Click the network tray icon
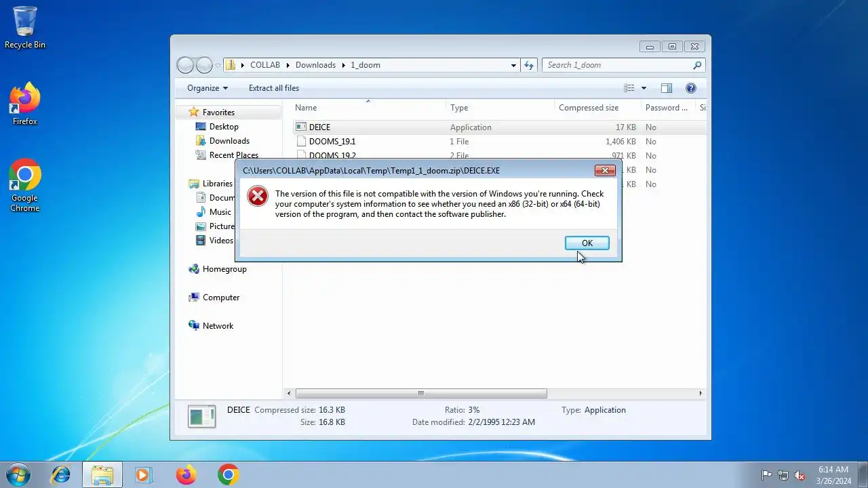The height and width of the screenshot is (488, 868). tap(783, 475)
